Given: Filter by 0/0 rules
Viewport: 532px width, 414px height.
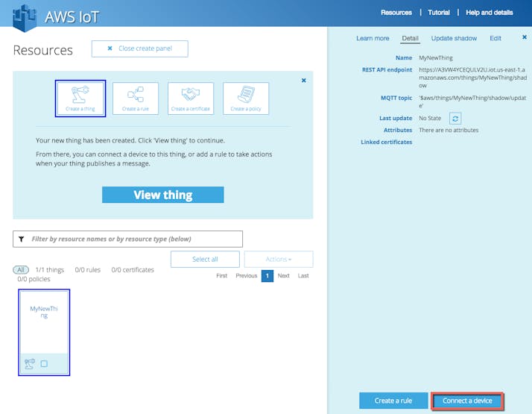Looking at the screenshot, I should [87, 270].
